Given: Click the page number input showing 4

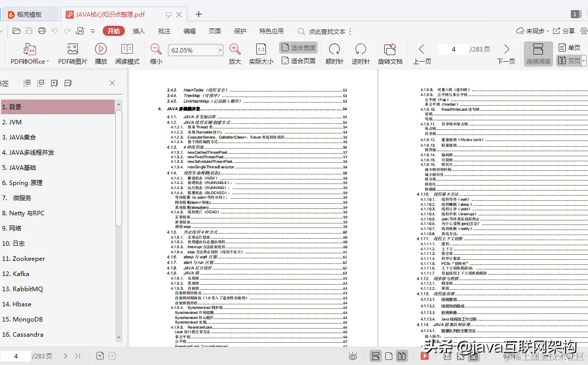Looking at the screenshot, I should pos(454,49).
